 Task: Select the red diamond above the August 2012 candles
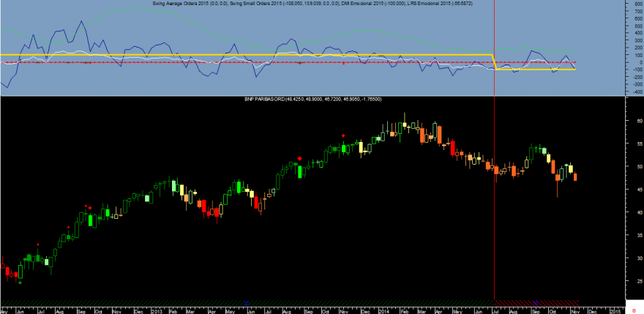[x=69, y=227]
